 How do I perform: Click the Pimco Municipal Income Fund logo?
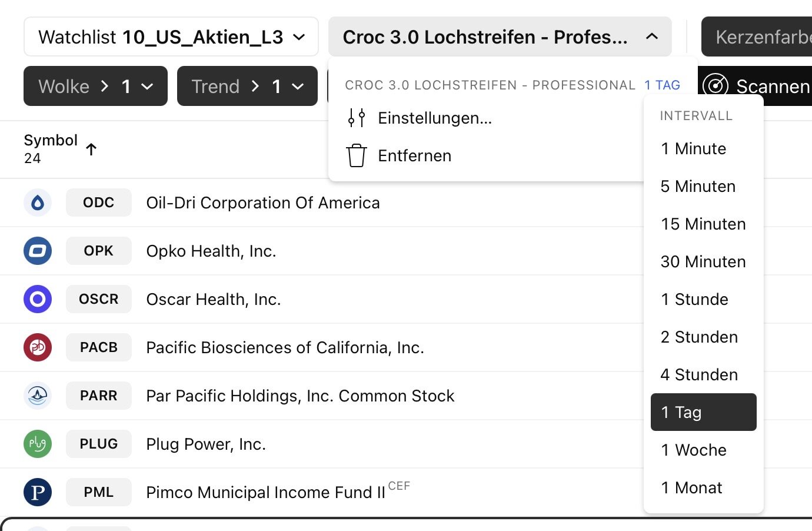pyautogui.click(x=38, y=493)
